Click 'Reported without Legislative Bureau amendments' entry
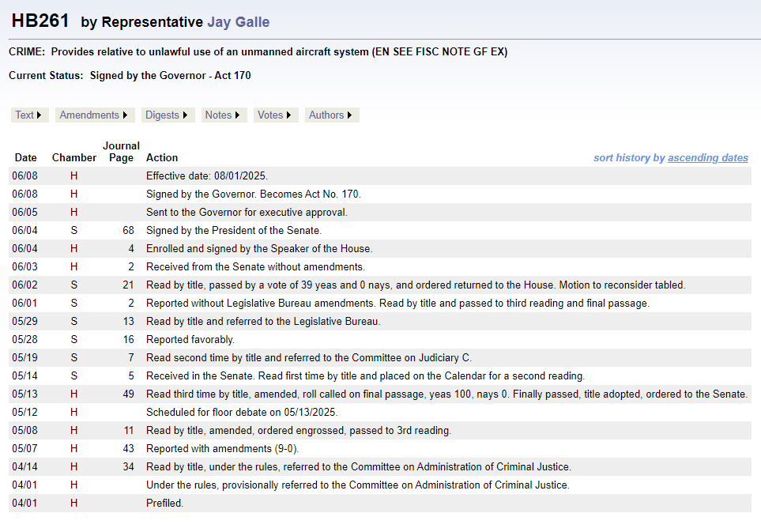This screenshot has height=532, width=761. 397,304
